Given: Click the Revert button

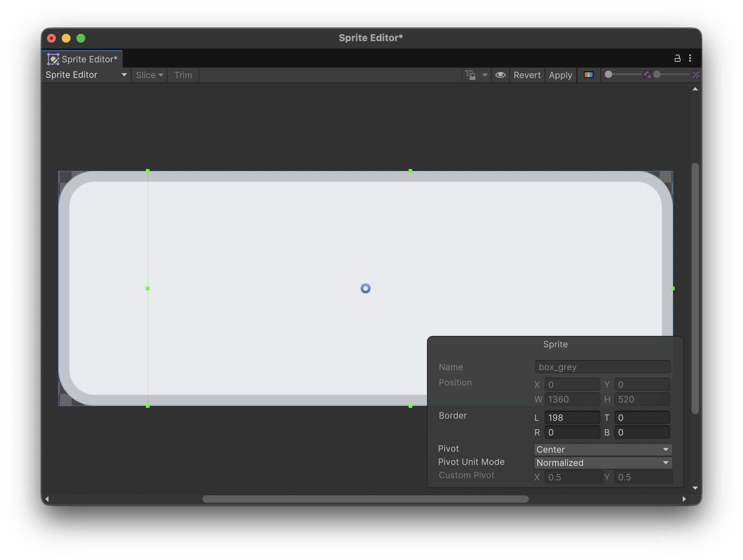Looking at the screenshot, I should [x=527, y=75].
